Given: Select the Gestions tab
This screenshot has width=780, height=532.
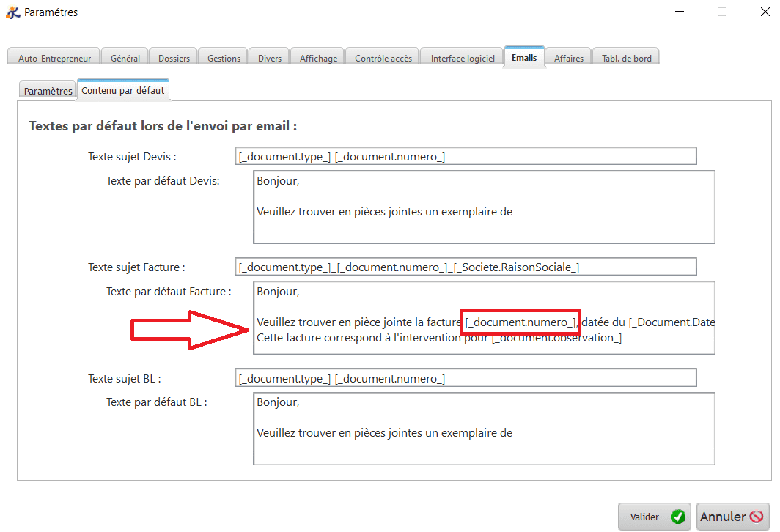Looking at the screenshot, I should (224, 58).
